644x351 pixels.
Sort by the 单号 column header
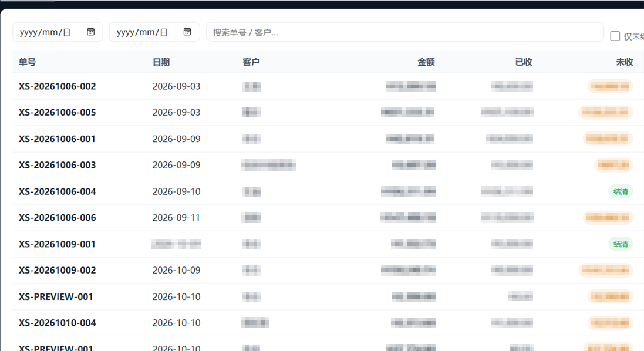click(27, 62)
